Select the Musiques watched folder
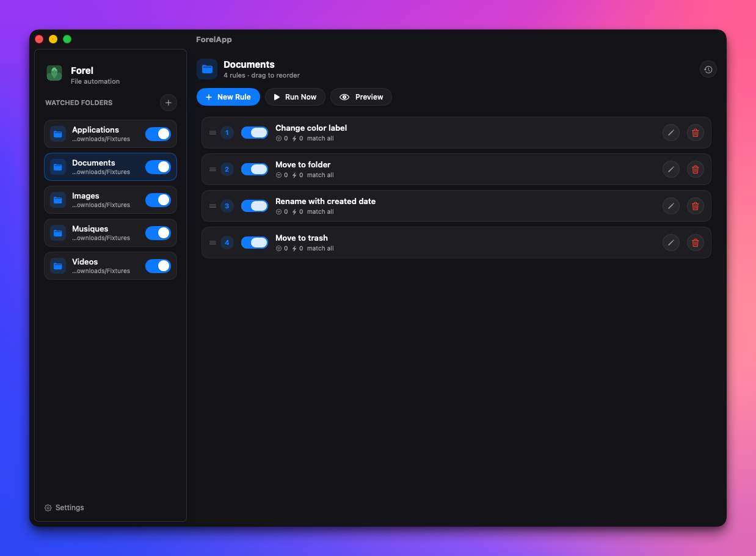The width and height of the screenshot is (756, 556). pyautogui.click(x=111, y=233)
